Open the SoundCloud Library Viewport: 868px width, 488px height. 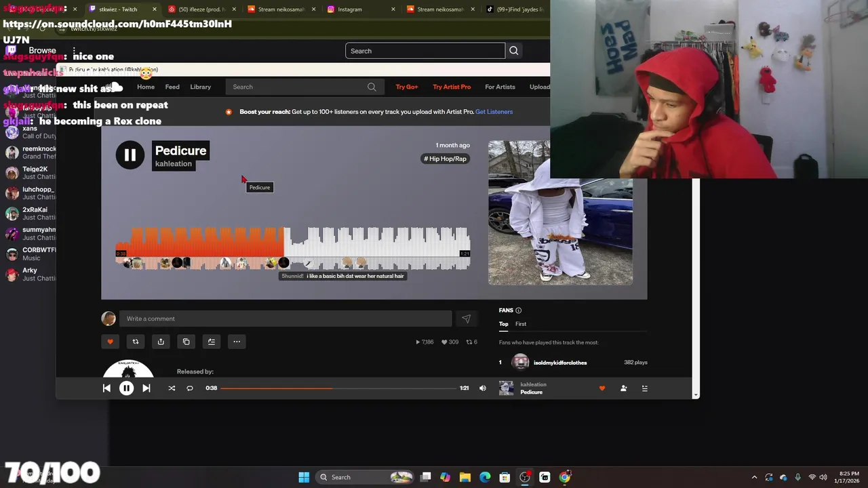pyautogui.click(x=200, y=87)
